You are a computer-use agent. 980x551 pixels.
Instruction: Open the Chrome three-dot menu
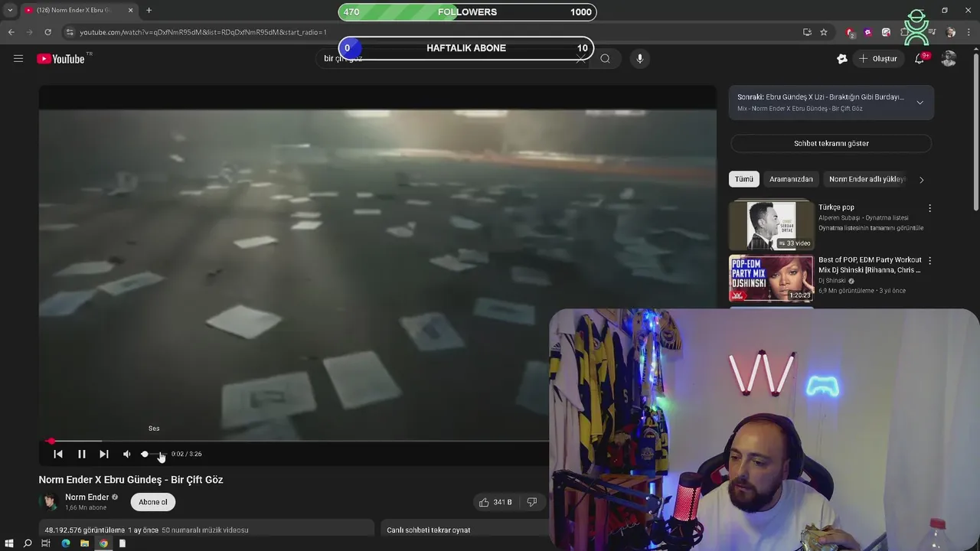pos(969,32)
